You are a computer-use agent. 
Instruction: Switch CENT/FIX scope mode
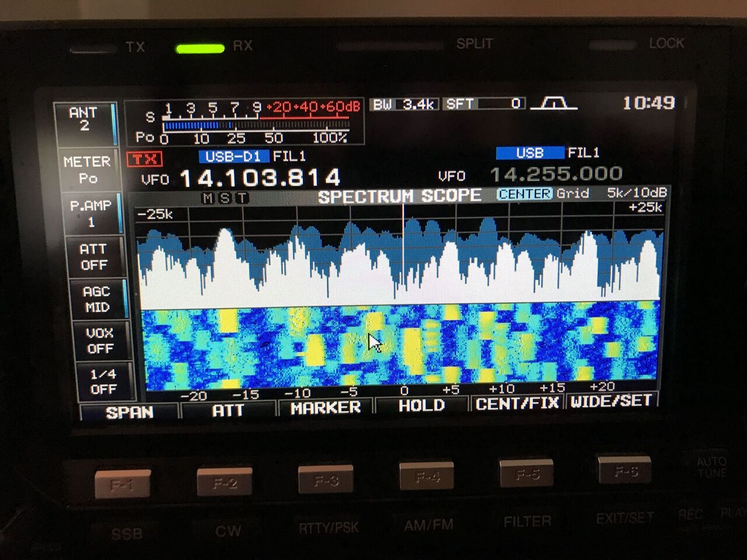518,403
